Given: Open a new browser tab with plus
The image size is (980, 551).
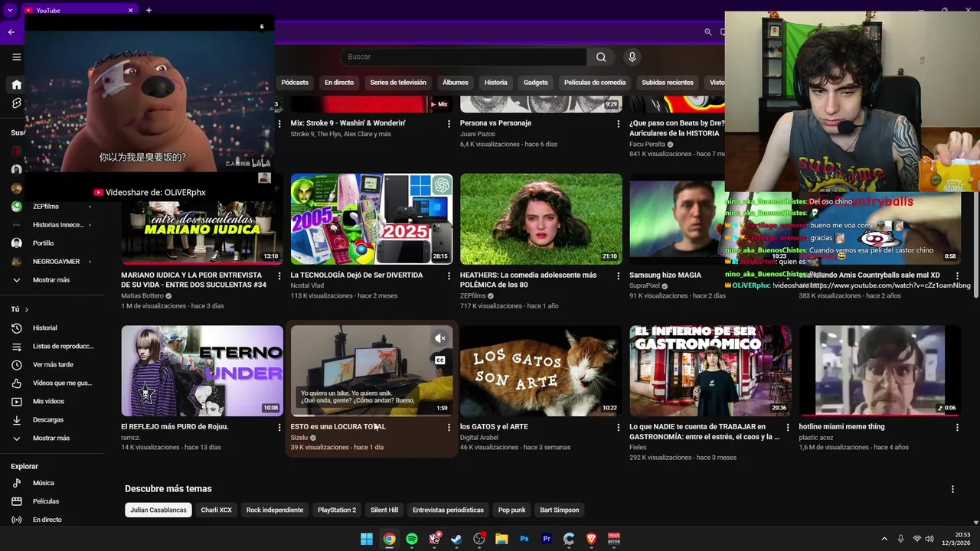Looking at the screenshot, I should coord(149,10).
